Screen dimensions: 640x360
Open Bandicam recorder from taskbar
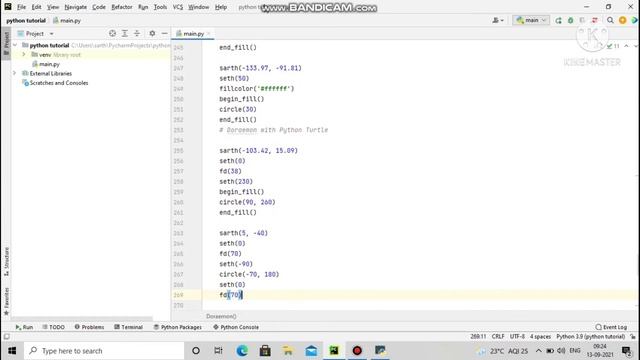pos(357,351)
